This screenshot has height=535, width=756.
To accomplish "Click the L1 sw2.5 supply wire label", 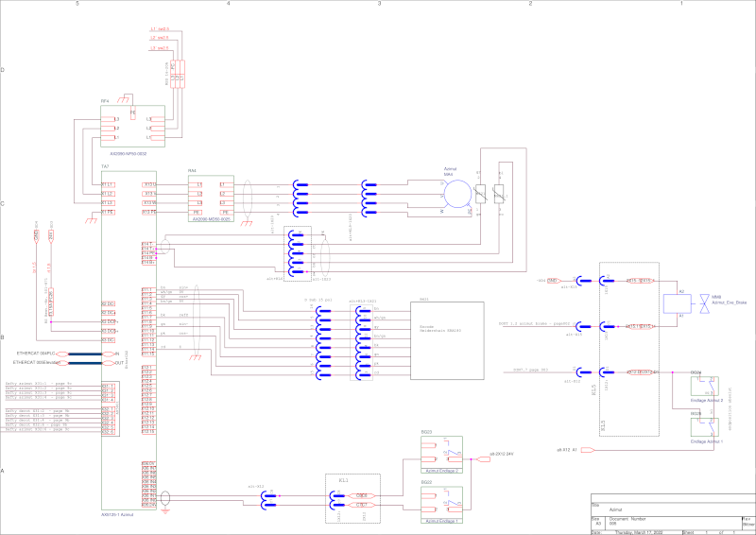I will pos(159,29).
